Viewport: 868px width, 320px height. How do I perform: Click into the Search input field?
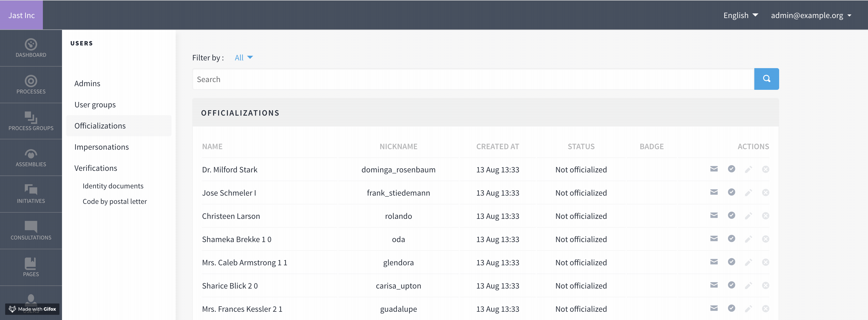(472, 79)
